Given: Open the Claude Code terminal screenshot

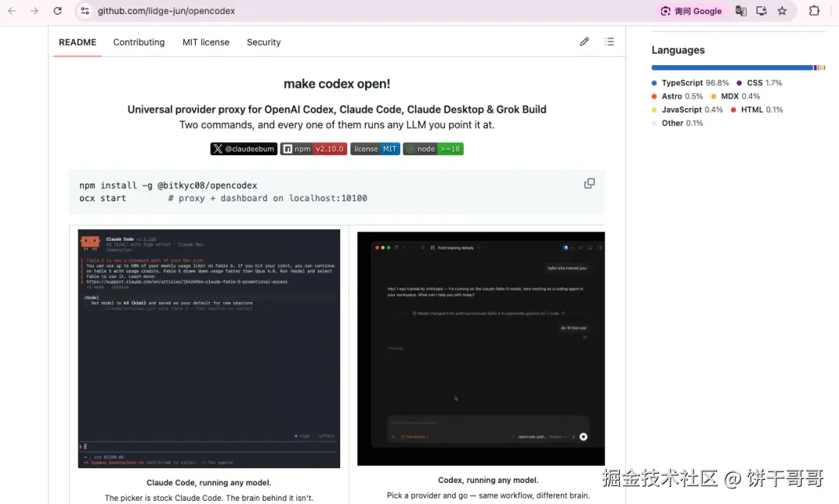Looking at the screenshot, I should [209, 349].
